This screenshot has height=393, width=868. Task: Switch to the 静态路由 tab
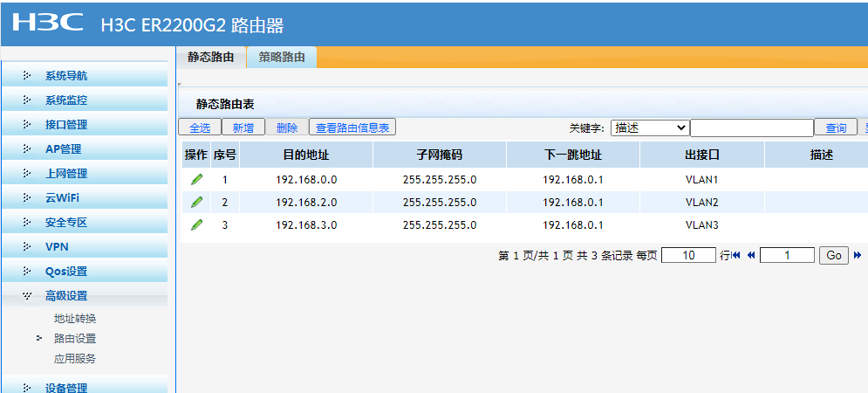(211, 57)
